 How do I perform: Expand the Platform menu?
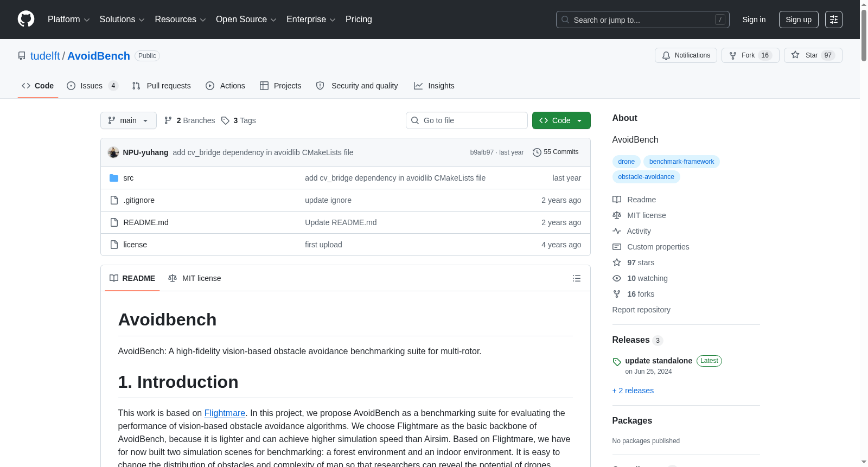point(68,20)
